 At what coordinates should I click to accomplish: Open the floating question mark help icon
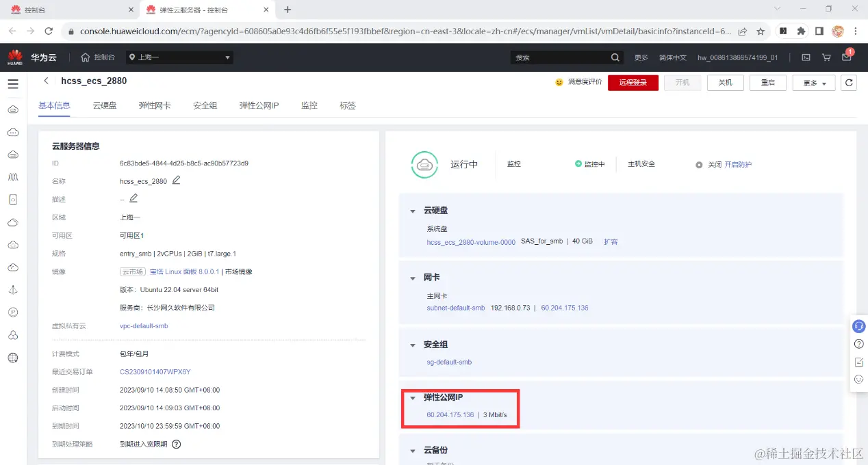point(858,344)
